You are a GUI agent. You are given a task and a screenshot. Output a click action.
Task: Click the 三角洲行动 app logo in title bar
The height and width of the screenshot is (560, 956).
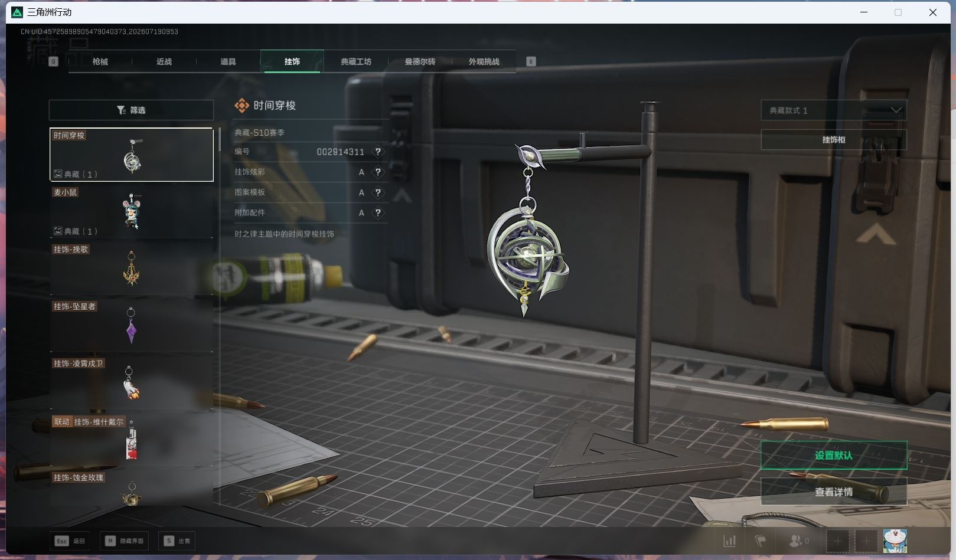point(17,12)
